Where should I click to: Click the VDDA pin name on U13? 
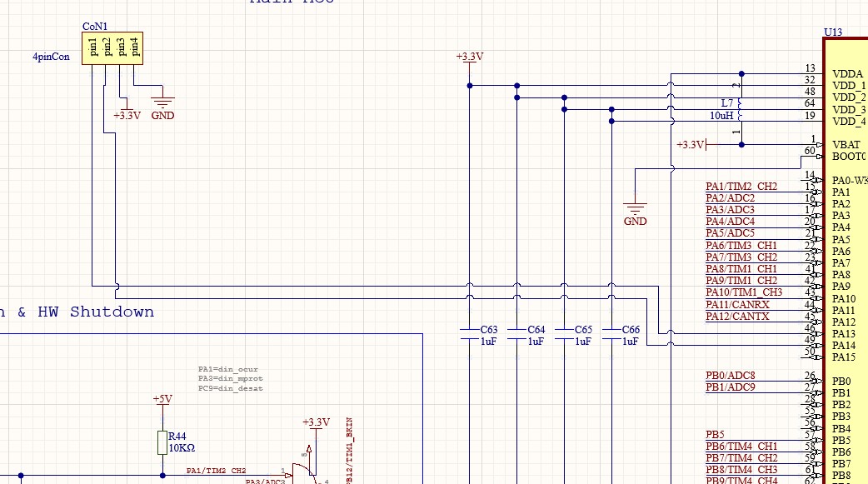(x=847, y=73)
